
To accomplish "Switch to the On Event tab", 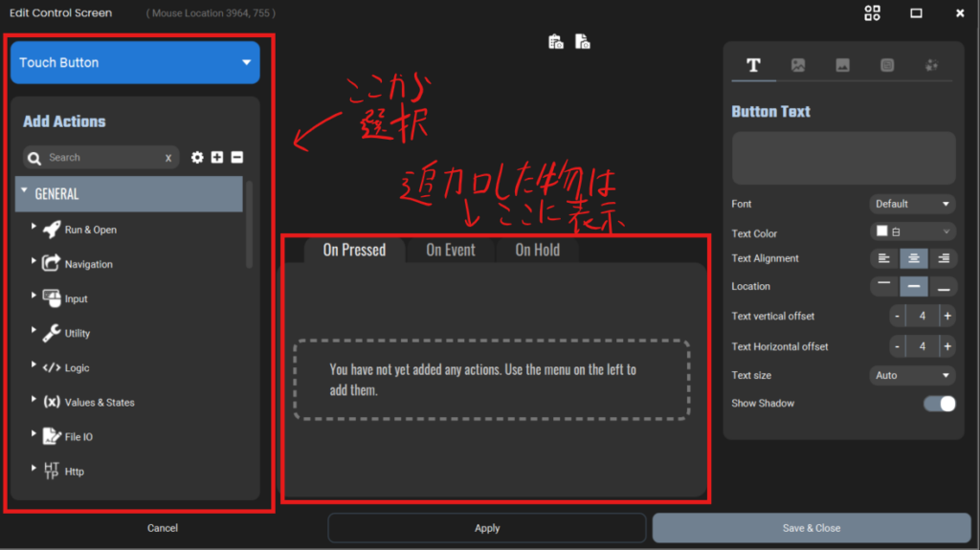I will pos(450,251).
